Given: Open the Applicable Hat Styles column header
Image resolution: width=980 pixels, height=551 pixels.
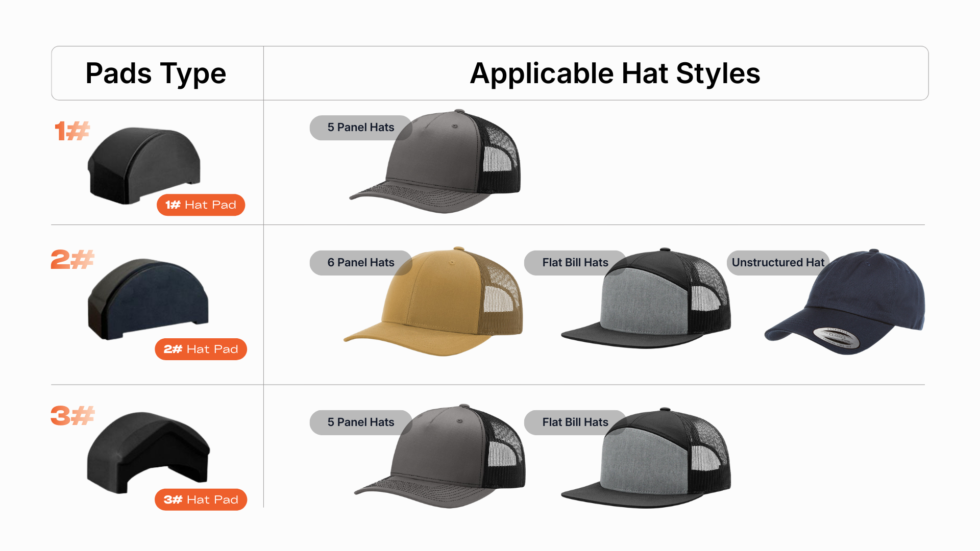Looking at the screenshot, I should pyautogui.click(x=615, y=73).
